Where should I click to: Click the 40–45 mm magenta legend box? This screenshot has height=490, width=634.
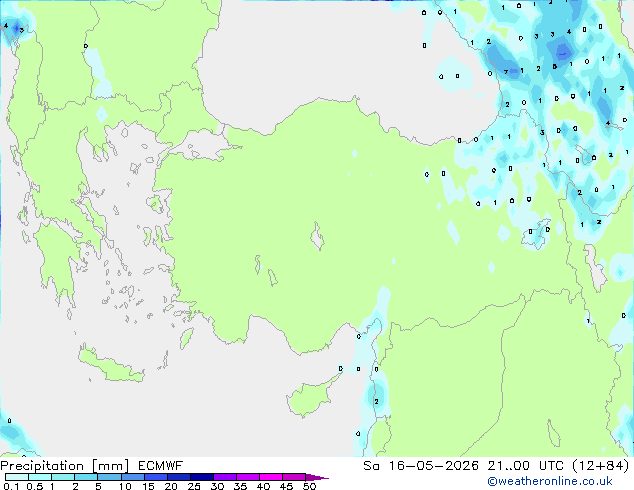271,477
